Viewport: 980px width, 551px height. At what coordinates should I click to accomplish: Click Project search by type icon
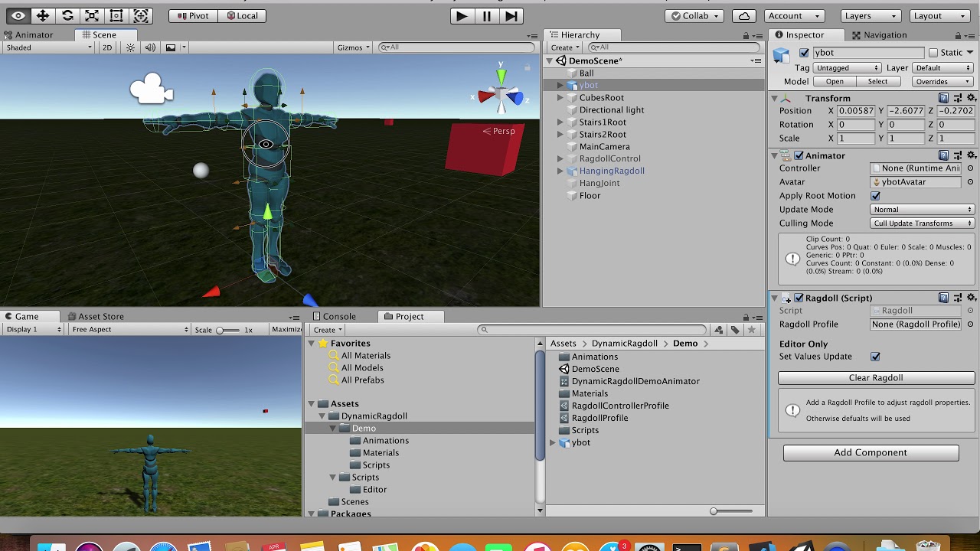click(718, 330)
